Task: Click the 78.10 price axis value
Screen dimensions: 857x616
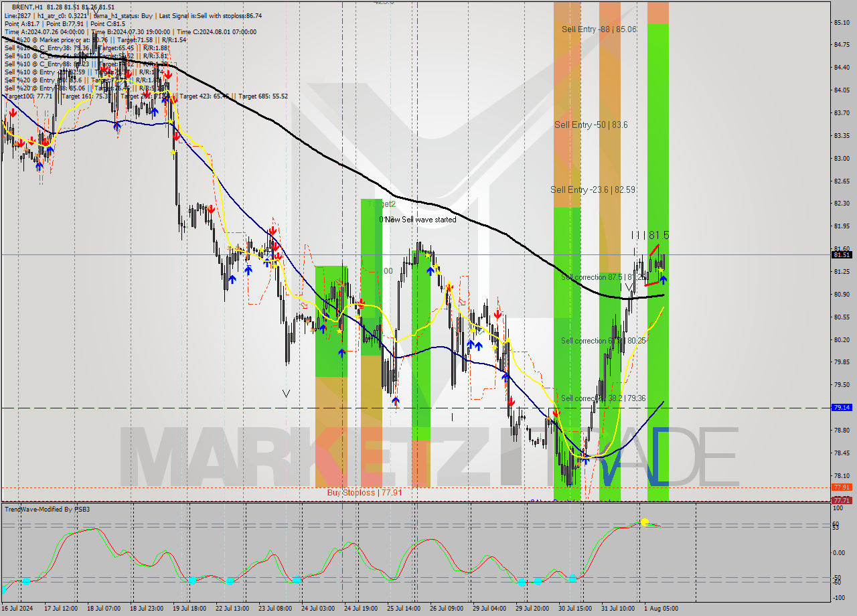Action: (x=842, y=476)
